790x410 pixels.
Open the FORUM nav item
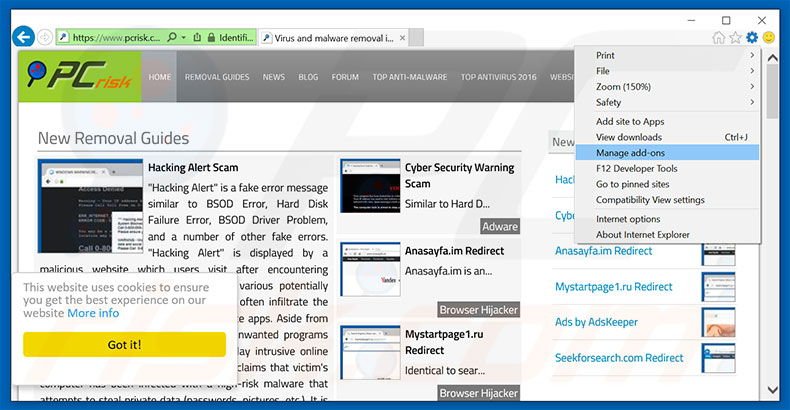pyautogui.click(x=345, y=77)
